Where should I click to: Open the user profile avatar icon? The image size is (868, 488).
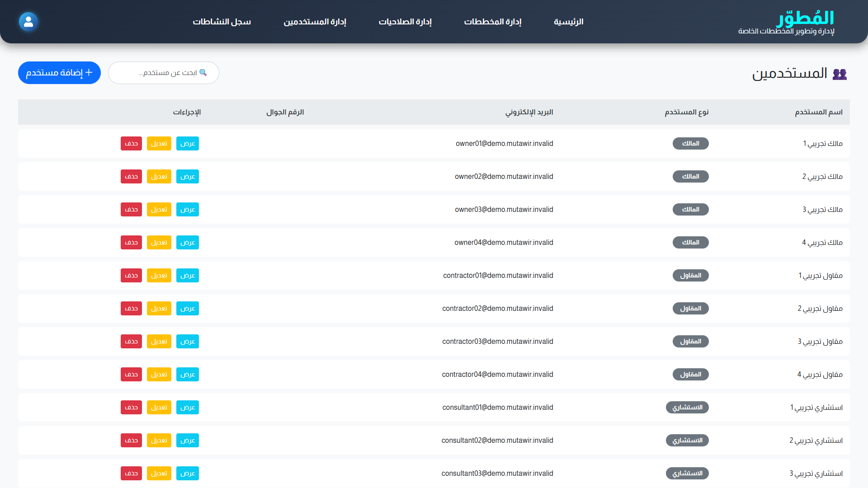tap(28, 22)
